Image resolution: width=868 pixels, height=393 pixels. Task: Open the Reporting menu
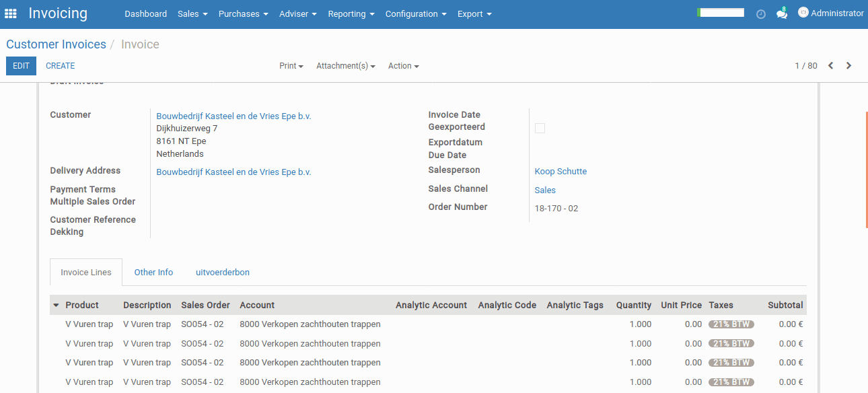[x=351, y=14]
